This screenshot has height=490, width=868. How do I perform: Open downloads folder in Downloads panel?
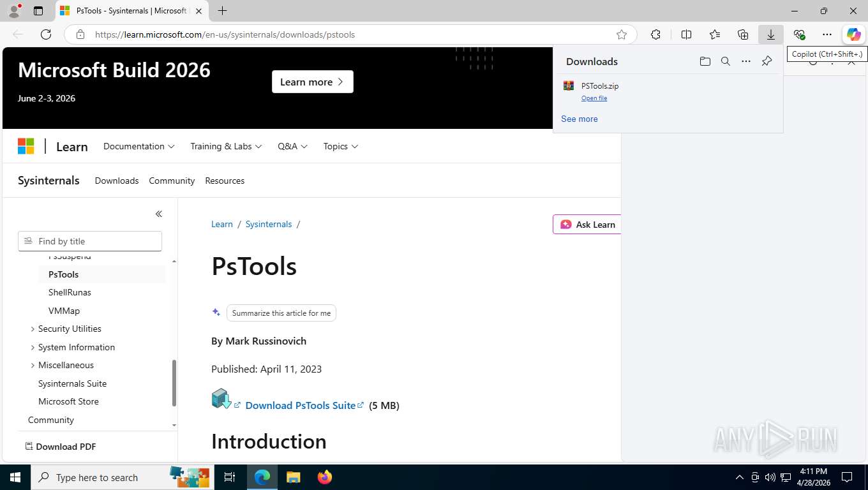click(x=705, y=61)
